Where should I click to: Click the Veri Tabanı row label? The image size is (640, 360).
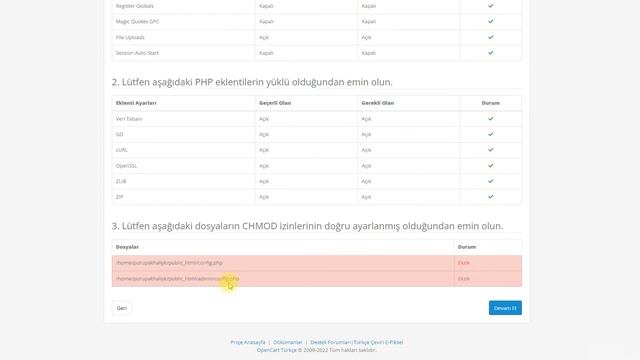pyautogui.click(x=129, y=119)
